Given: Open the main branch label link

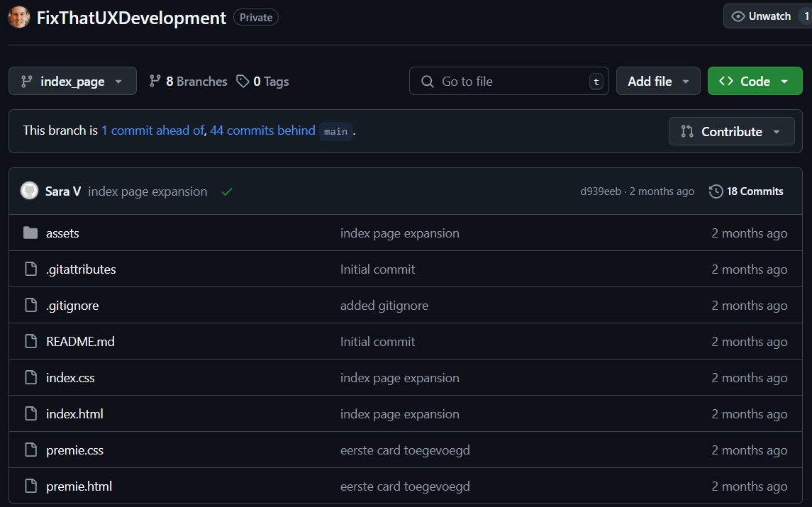Looking at the screenshot, I should tap(336, 131).
